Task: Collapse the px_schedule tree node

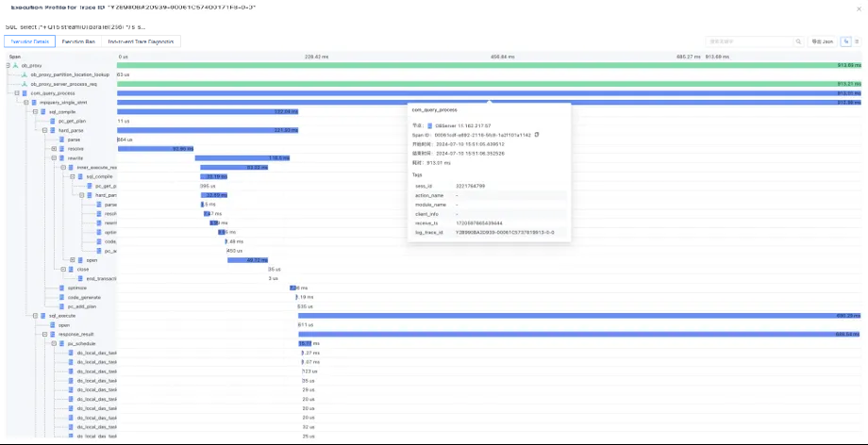Action: pos(54,343)
